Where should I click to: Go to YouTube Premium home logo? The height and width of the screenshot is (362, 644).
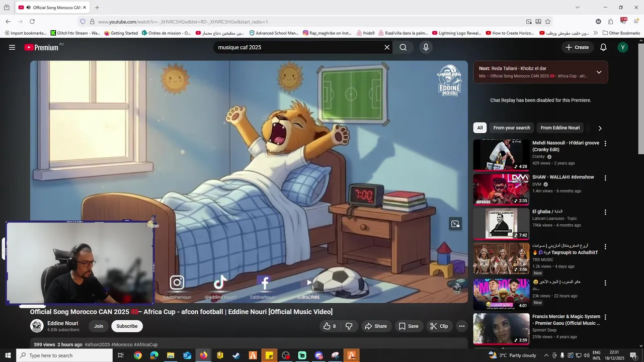coord(42,47)
